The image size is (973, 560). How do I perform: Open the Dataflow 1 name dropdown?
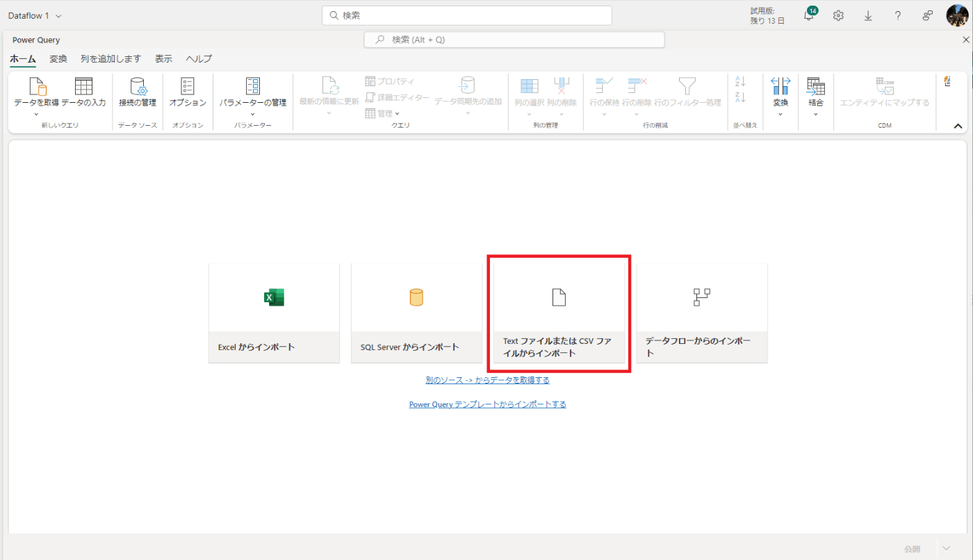pyautogui.click(x=58, y=15)
